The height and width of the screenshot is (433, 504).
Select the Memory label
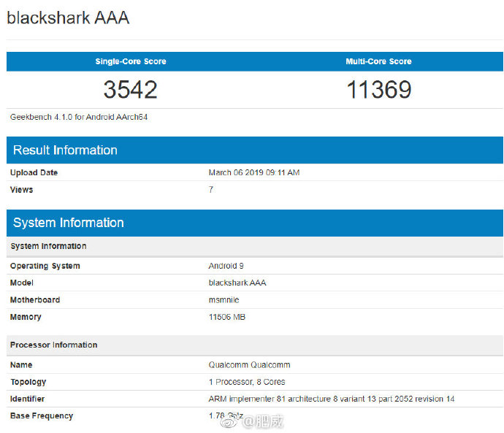(26, 317)
